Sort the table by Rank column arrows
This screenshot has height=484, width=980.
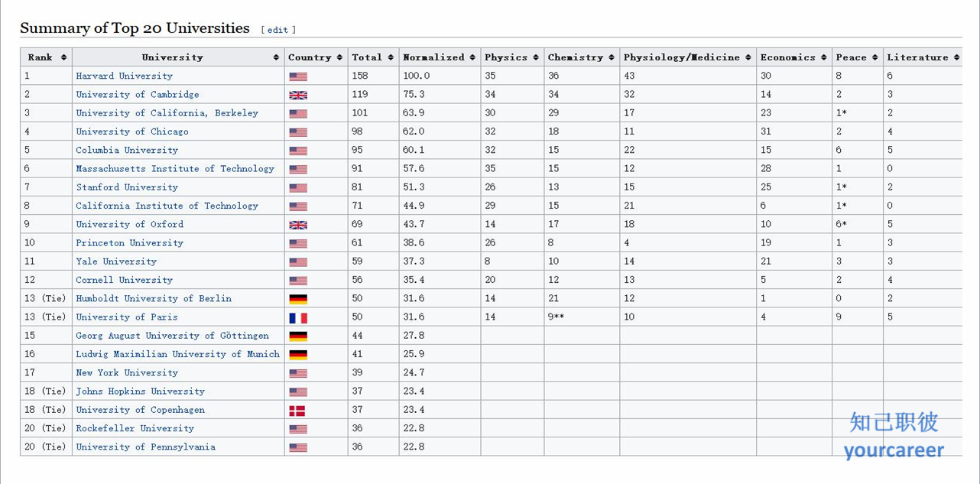63,57
